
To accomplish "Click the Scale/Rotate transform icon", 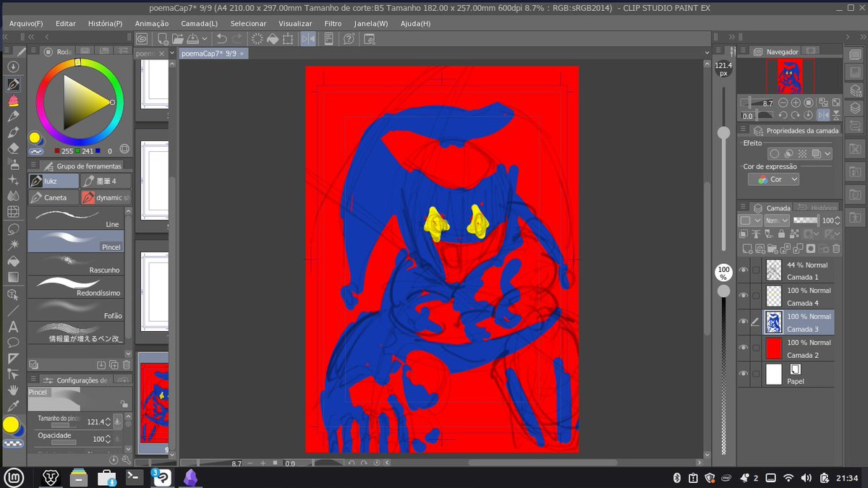I will [288, 38].
